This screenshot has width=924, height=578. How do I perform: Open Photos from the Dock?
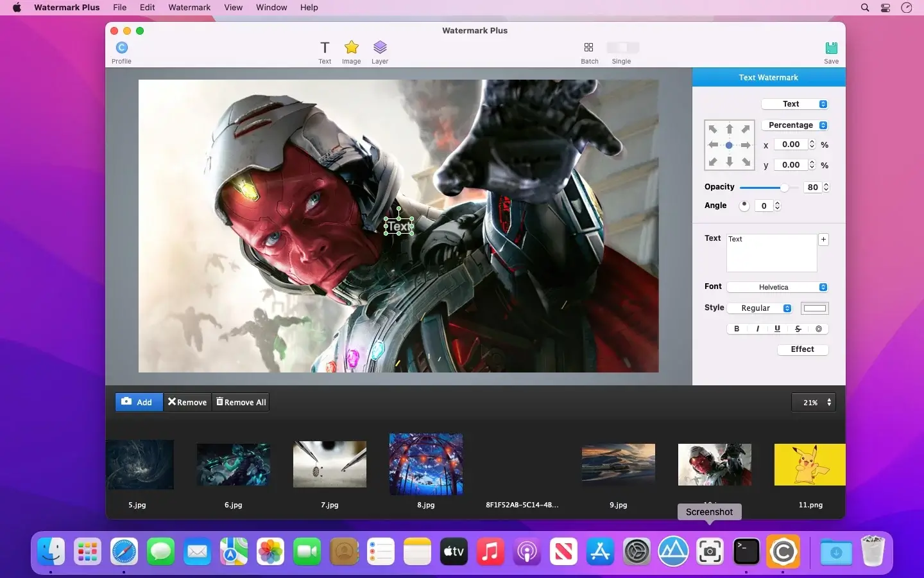pyautogui.click(x=271, y=552)
